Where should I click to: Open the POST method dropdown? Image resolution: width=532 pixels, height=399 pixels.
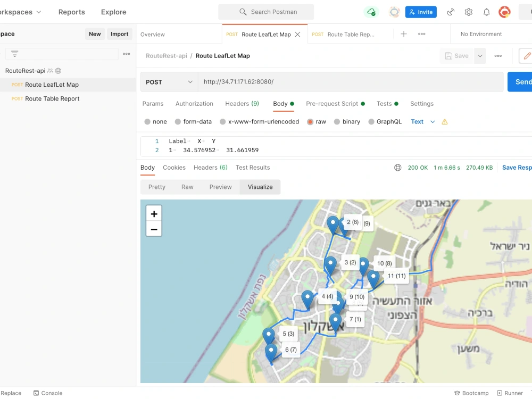(169, 82)
